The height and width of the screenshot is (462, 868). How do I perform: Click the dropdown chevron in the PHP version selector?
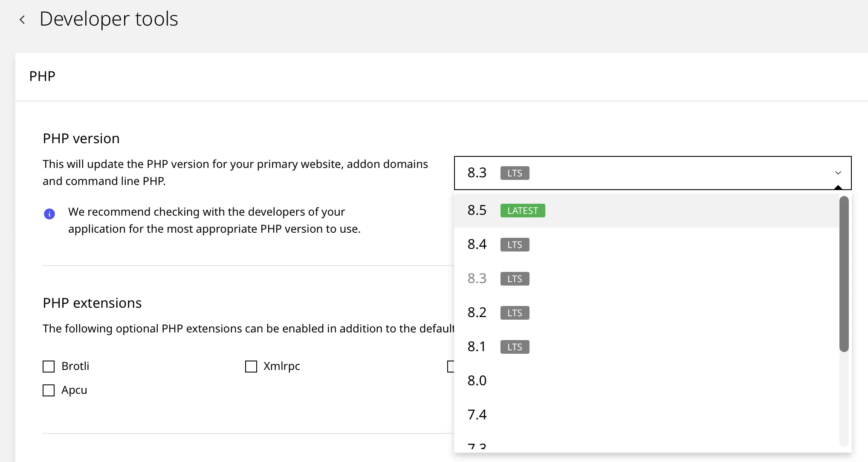[x=838, y=173]
